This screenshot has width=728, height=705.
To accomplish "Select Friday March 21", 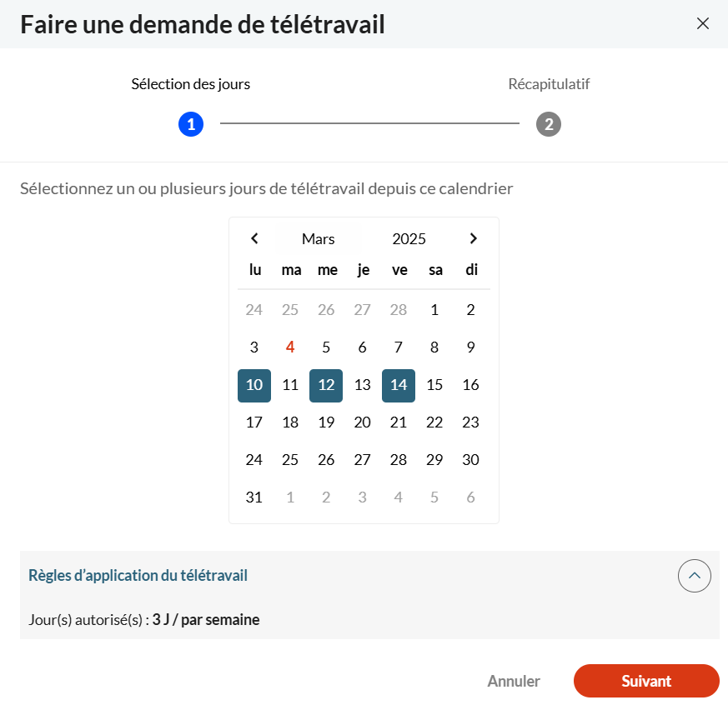I will tap(399, 422).
